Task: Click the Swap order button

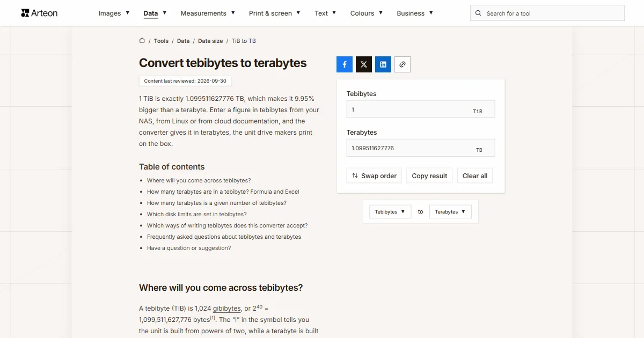Action: tap(374, 176)
